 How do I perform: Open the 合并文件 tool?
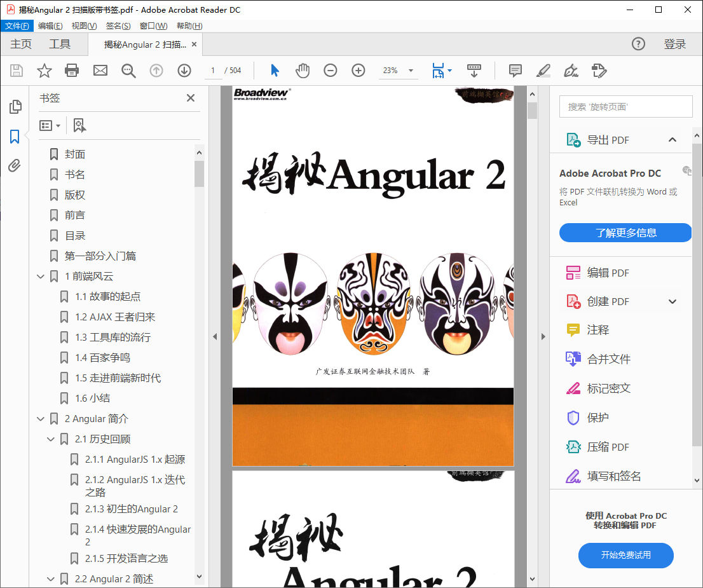click(x=598, y=359)
